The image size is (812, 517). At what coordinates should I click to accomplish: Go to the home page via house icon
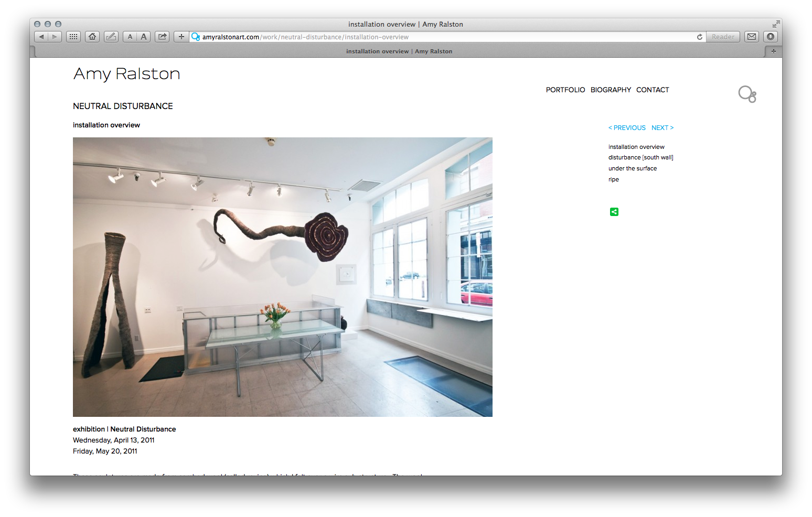point(92,37)
